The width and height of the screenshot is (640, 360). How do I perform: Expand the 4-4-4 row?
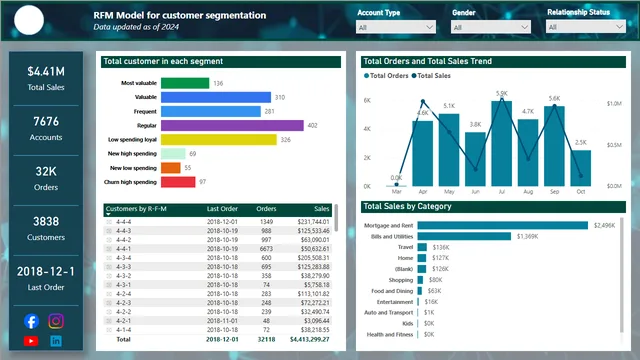pyautogui.click(x=109, y=222)
